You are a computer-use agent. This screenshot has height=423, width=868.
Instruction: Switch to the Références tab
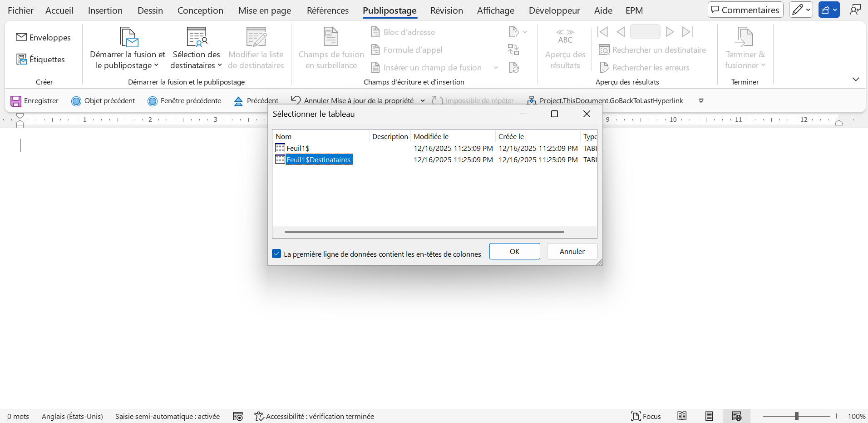click(328, 10)
